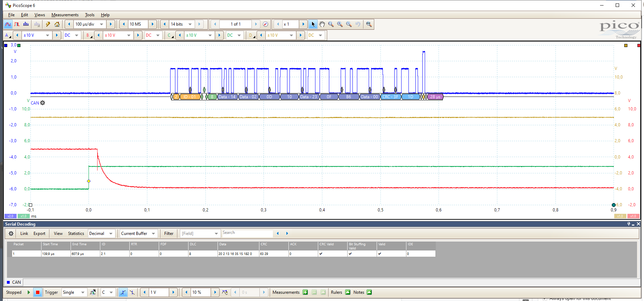Go to next search result arrow
The height and width of the screenshot is (301, 644).
287,234
